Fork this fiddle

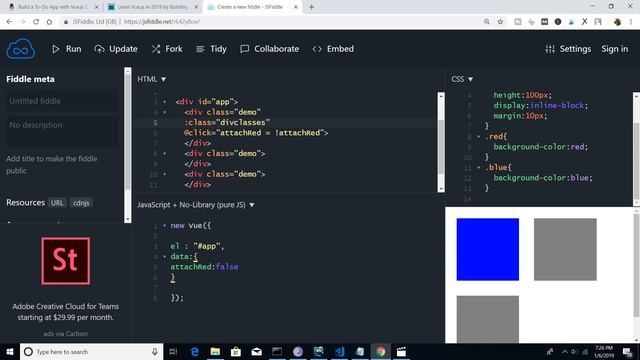pyautogui.click(x=167, y=49)
